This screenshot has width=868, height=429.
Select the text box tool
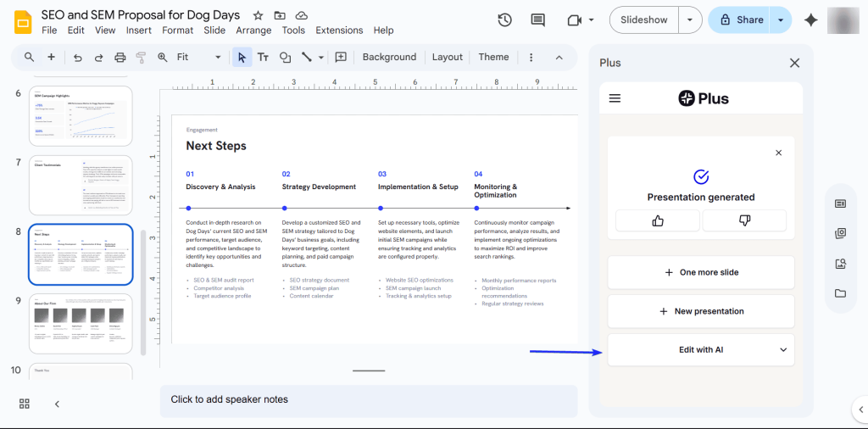tap(263, 58)
